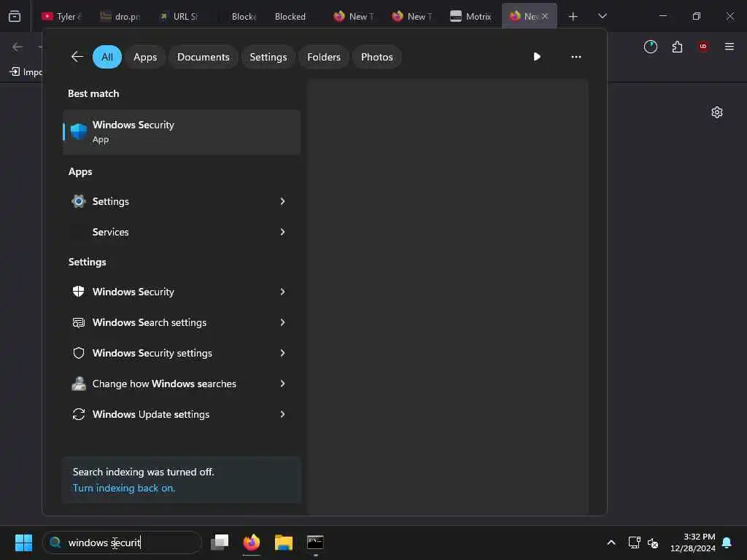Select the All filter

click(x=107, y=57)
